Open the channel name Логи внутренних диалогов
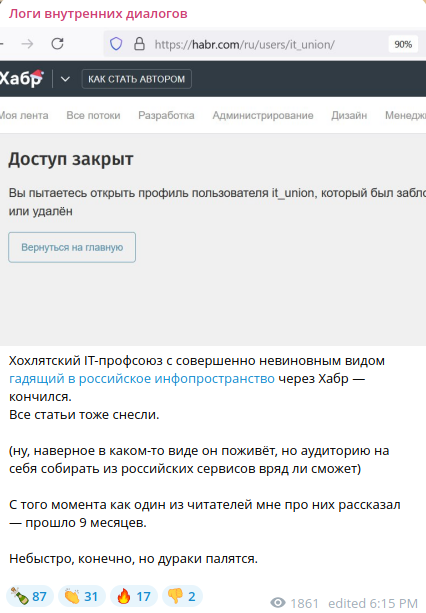This screenshot has width=426, height=613. (98, 14)
